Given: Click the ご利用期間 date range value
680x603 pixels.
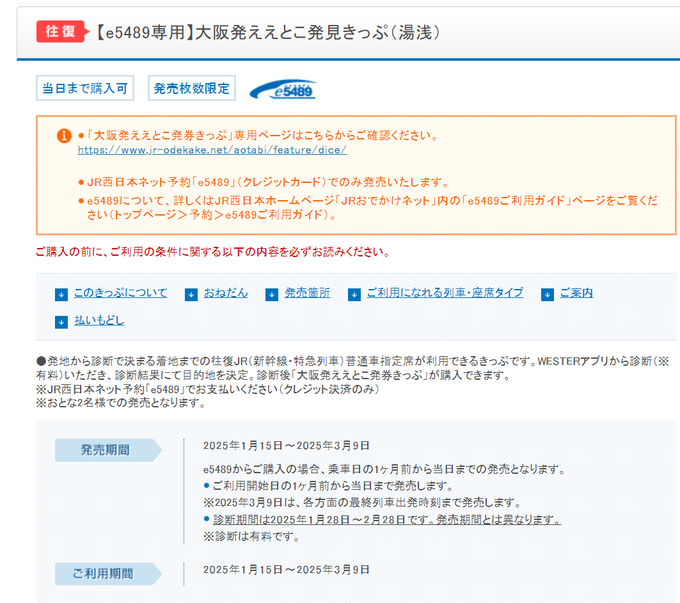Looking at the screenshot, I should coord(286,570).
